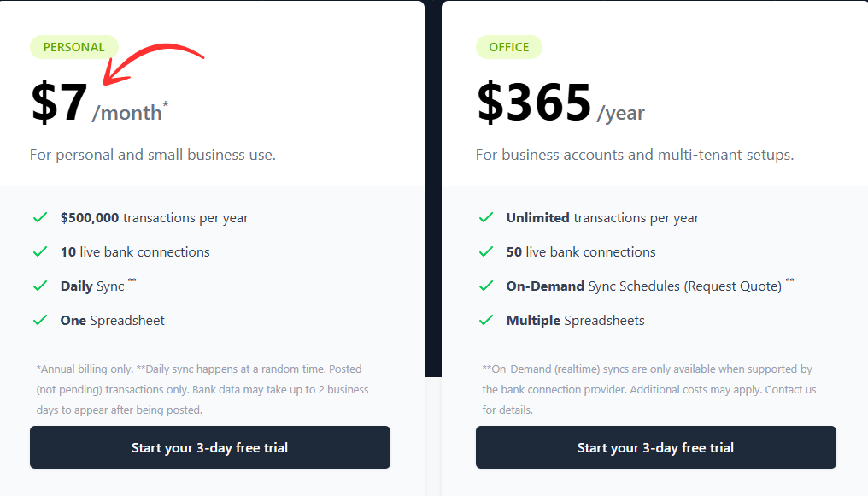Click the checkmark next to One Spreadsheet
Image resolution: width=868 pixels, height=496 pixels.
39,320
